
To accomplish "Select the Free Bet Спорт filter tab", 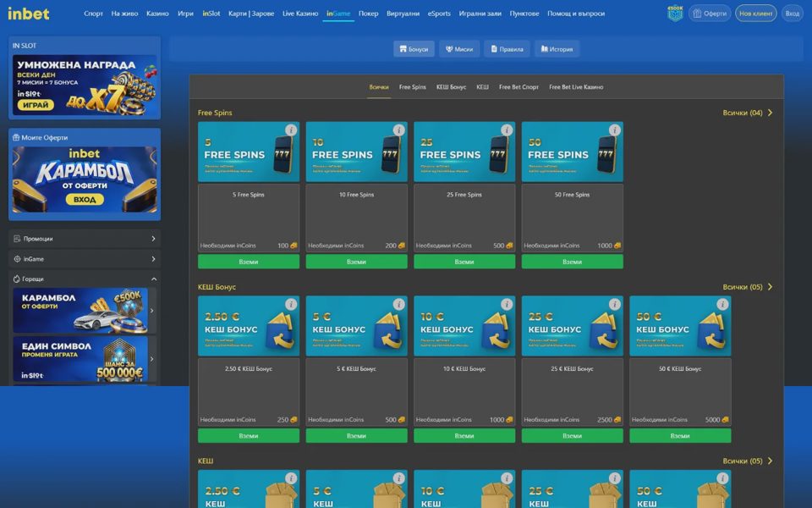I will (x=518, y=87).
